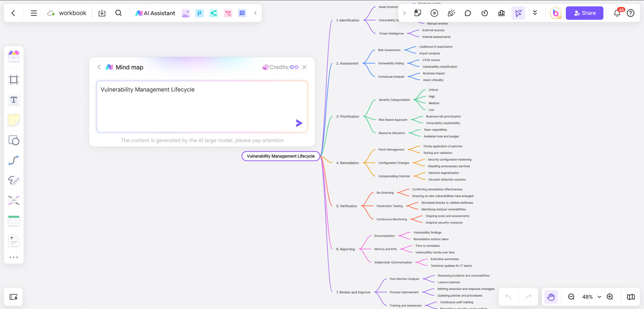644x309 pixels.
Task: Add a sticky note
Action: tap(13, 120)
